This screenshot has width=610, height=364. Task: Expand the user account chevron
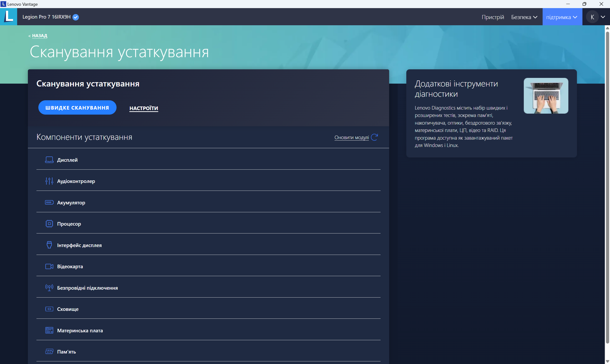603,17
